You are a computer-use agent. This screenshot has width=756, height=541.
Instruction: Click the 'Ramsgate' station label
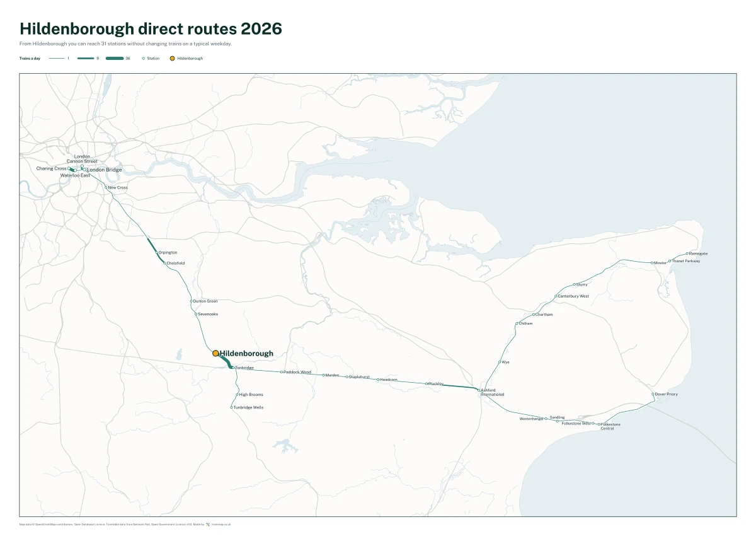pyautogui.click(x=699, y=253)
